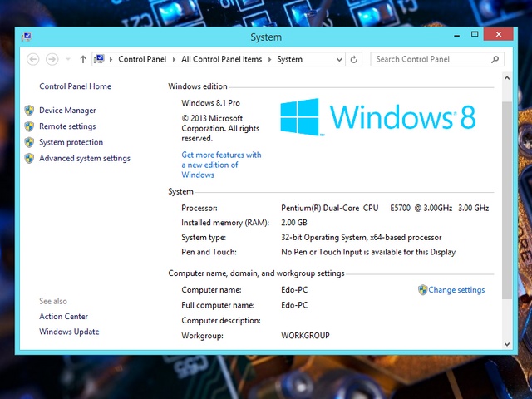Open Remote settings
The image size is (532, 399).
(67, 126)
